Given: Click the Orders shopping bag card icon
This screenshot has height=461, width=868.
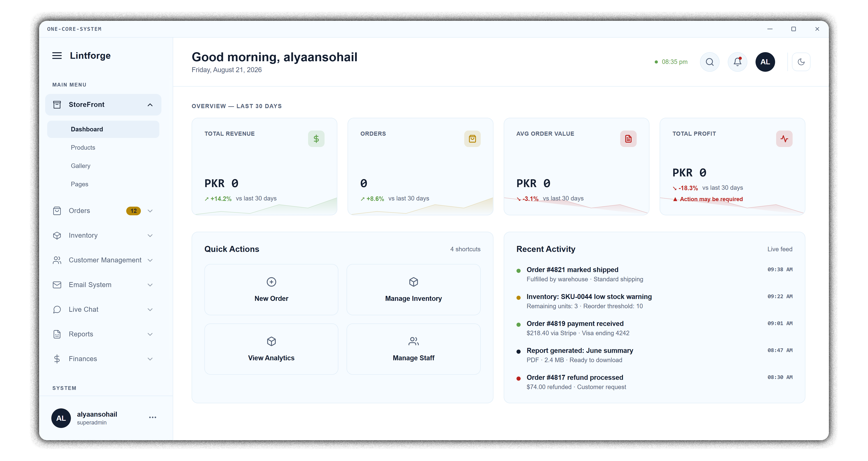Looking at the screenshot, I should [472, 139].
